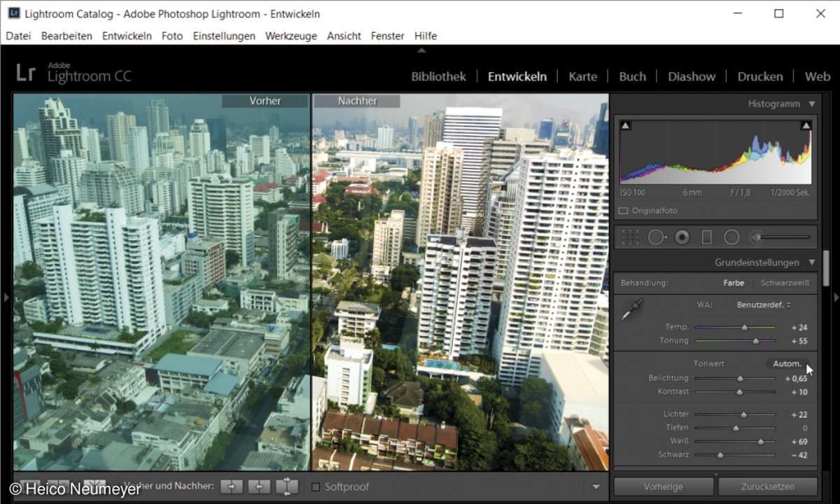Click the Nachher preview image
840x504 pixels.
point(460,282)
